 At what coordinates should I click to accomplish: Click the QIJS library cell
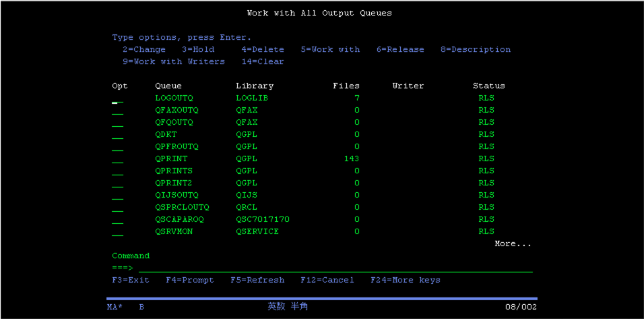pyautogui.click(x=247, y=196)
